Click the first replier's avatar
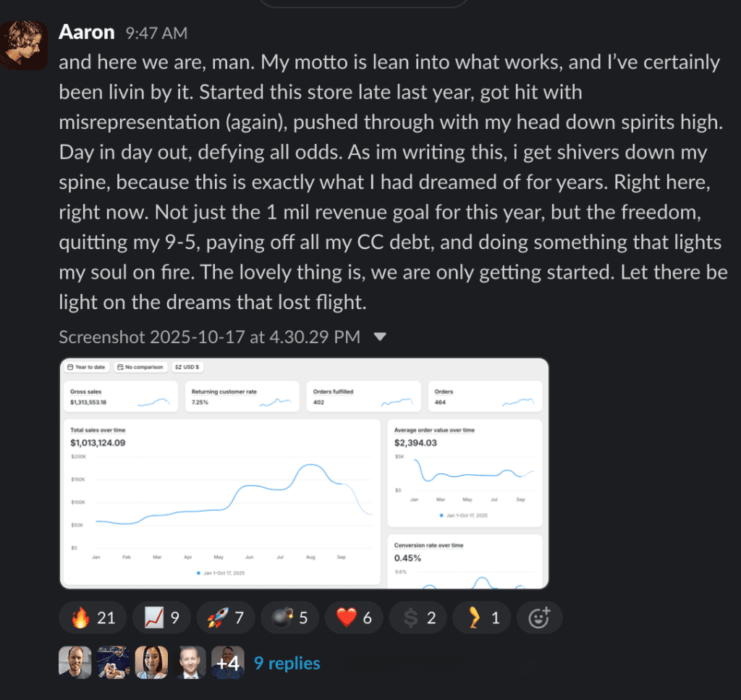Screen dimensions: 741x700 (x=75, y=662)
